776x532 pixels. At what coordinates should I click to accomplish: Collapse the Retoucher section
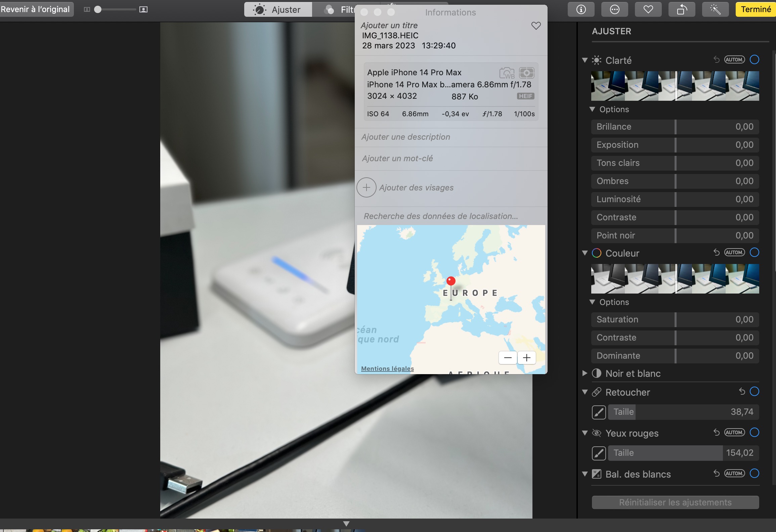pos(585,392)
